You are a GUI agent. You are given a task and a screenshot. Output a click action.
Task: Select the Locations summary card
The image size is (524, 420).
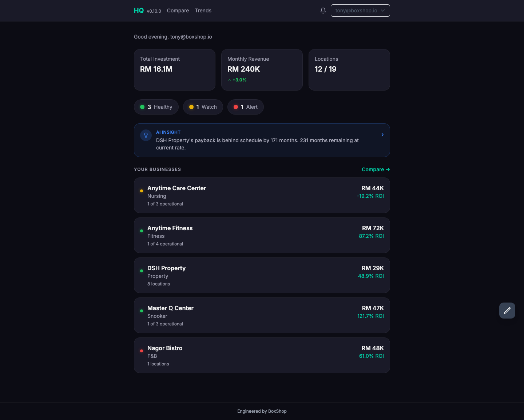pyautogui.click(x=349, y=70)
